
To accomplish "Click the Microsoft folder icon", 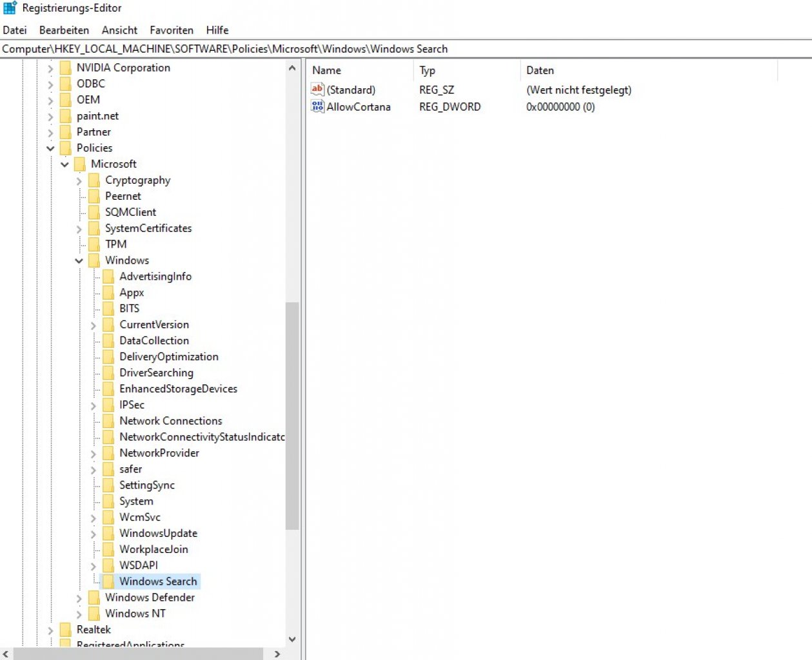I will (x=80, y=164).
